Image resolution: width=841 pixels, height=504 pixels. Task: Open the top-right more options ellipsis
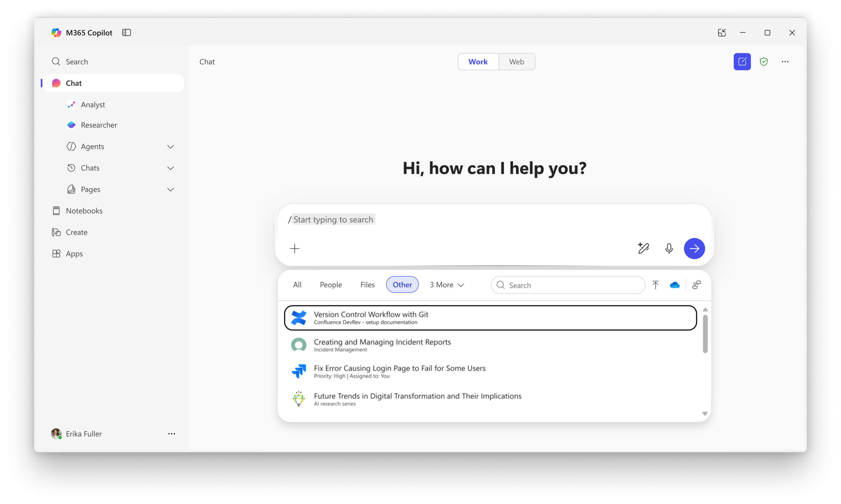[x=785, y=61]
